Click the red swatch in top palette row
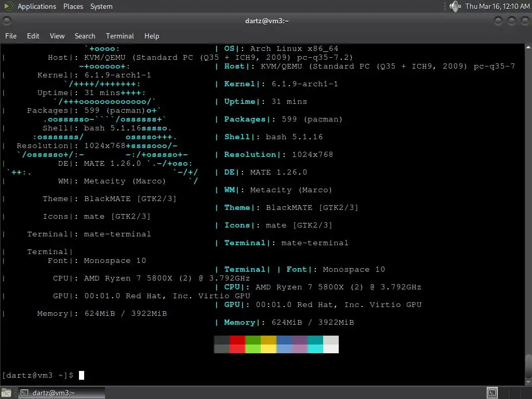 point(237,340)
